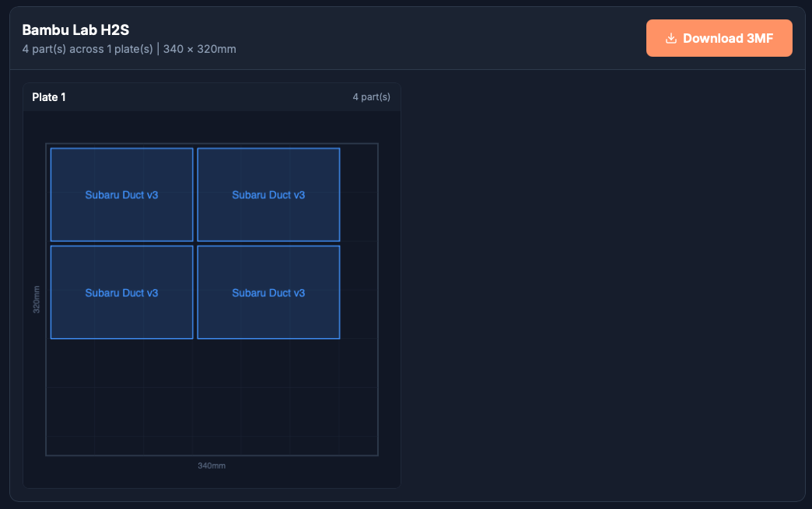Select the bottom-right Subaru Duct v3 part
The height and width of the screenshot is (509, 812).
point(268,292)
